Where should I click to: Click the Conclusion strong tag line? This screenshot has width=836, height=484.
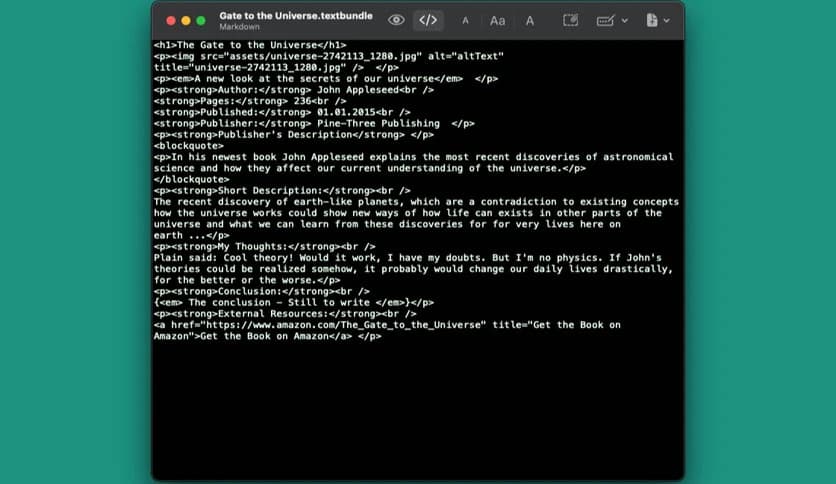(262, 292)
